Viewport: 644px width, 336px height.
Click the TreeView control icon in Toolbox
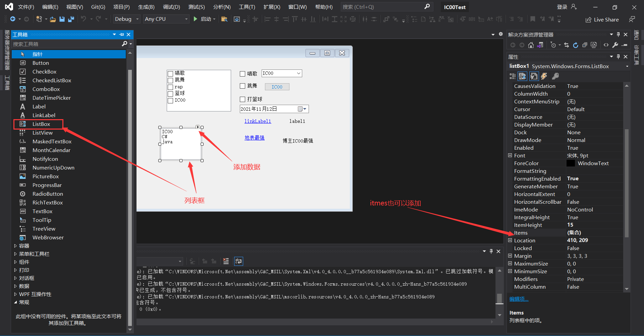[23, 229]
